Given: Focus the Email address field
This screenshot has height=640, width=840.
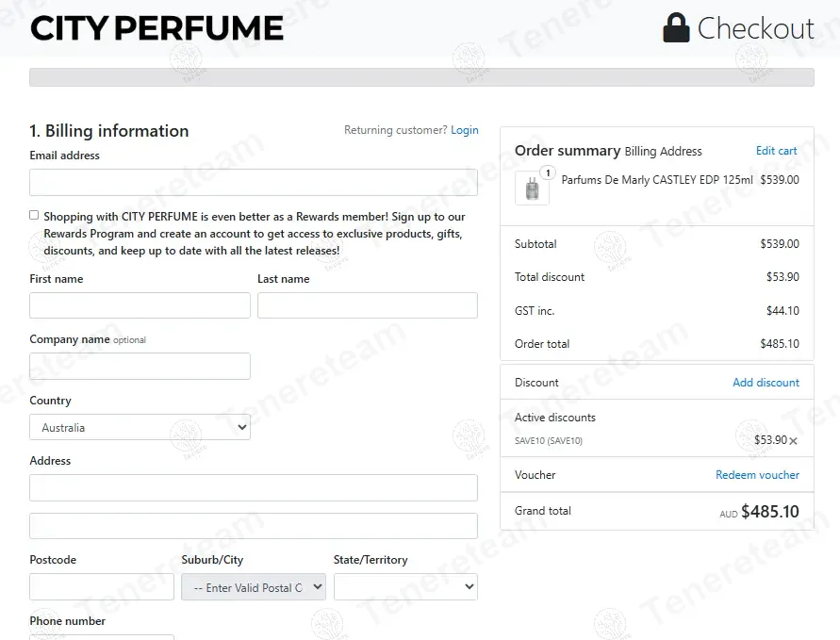Looking at the screenshot, I should [x=254, y=182].
